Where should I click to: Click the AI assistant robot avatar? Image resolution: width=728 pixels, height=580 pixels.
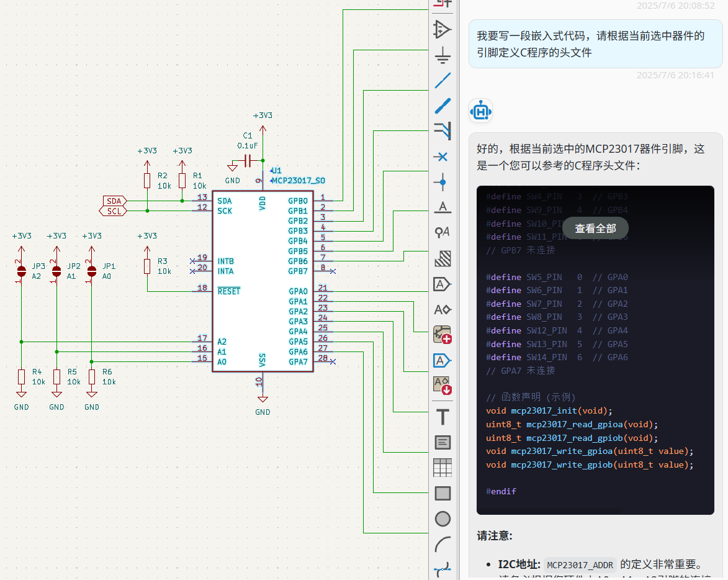pyautogui.click(x=481, y=111)
